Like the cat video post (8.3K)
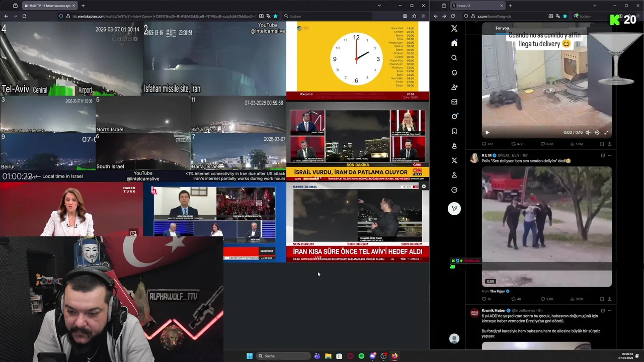 [547, 144]
